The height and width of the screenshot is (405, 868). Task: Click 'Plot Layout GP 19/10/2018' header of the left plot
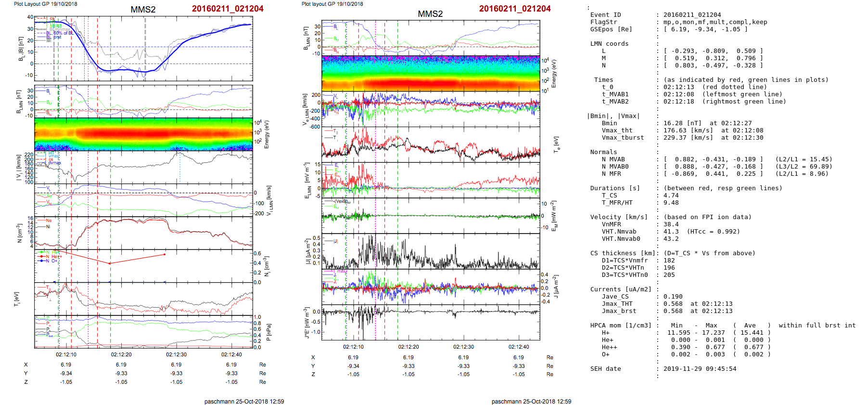pyautogui.click(x=46, y=4)
